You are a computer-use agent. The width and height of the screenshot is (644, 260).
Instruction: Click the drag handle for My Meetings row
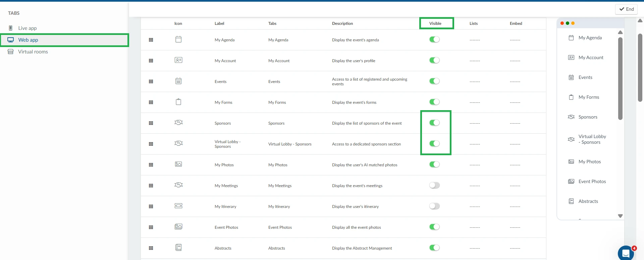[x=151, y=186]
